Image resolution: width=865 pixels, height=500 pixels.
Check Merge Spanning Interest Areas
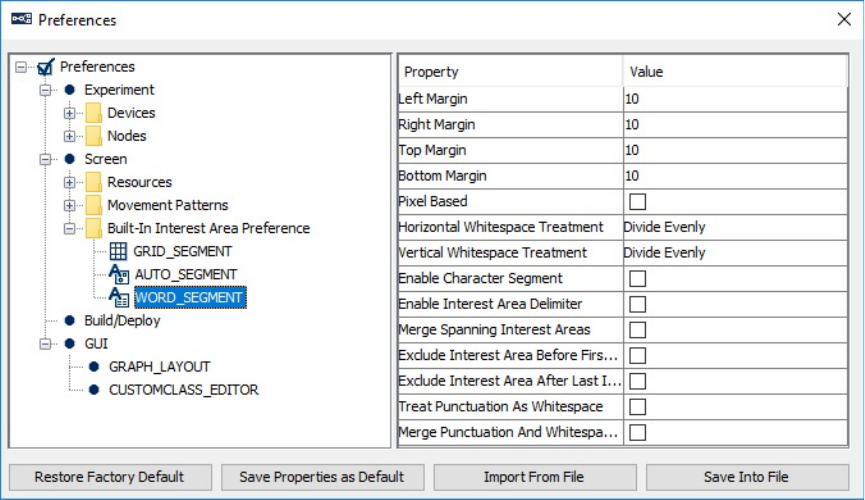(x=637, y=330)
